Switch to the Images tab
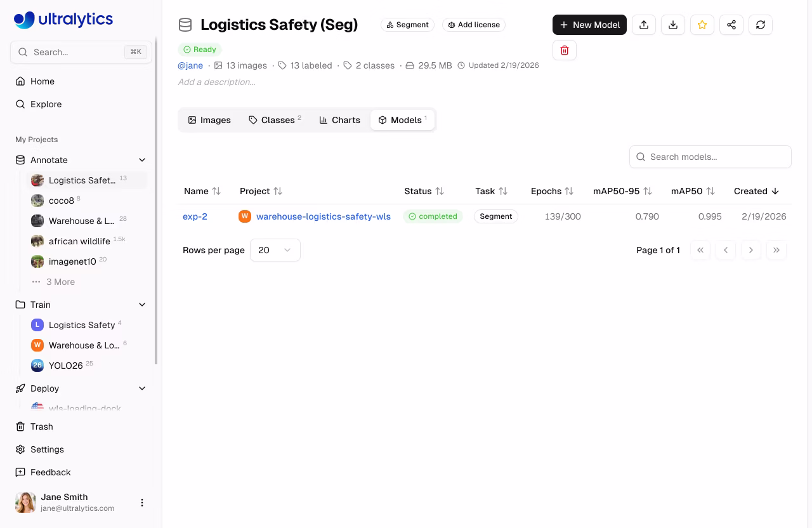Viewport: 812px width, 528px height. tap(209, 120)
